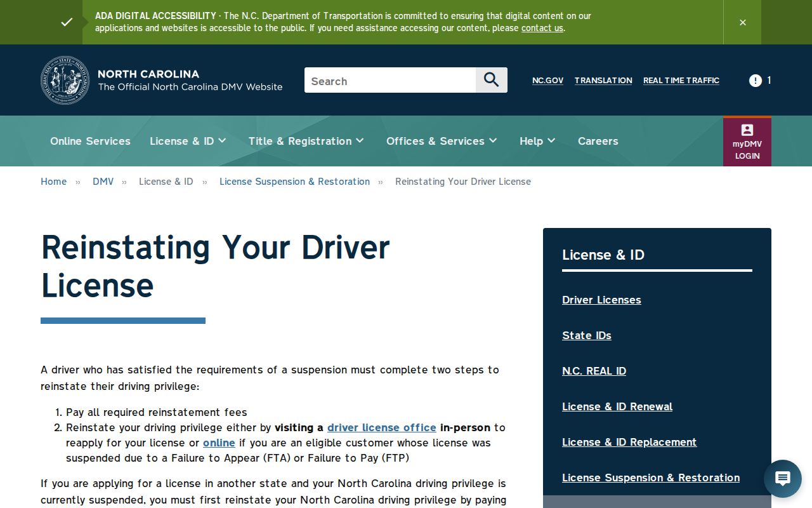Close the ADA accessibility banner
Screen dimensions: 812x508
point(742,22)
